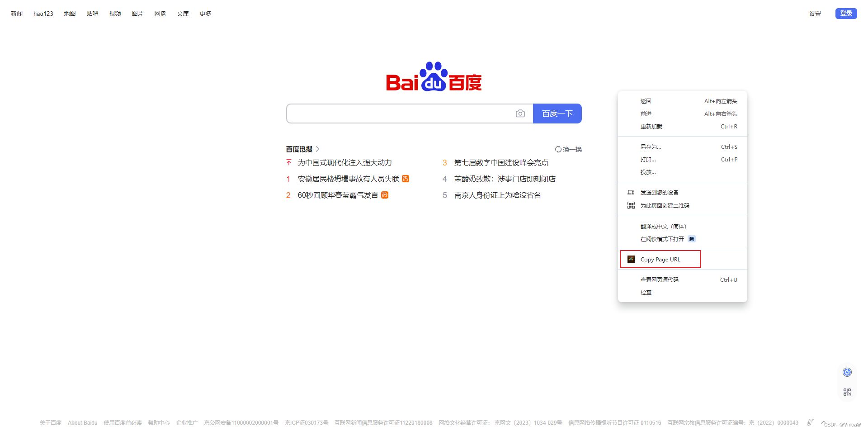The width and height of the screenshot is (868, 431).
Task: Open the 网盘 link
Action: point(160,14)
